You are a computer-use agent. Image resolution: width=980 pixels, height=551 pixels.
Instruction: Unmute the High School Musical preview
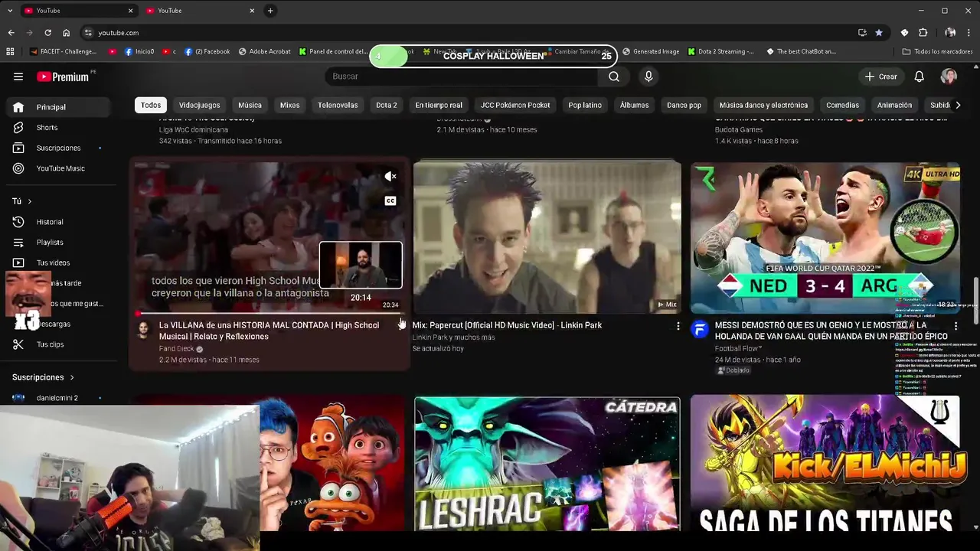click(x=390, y=177)
